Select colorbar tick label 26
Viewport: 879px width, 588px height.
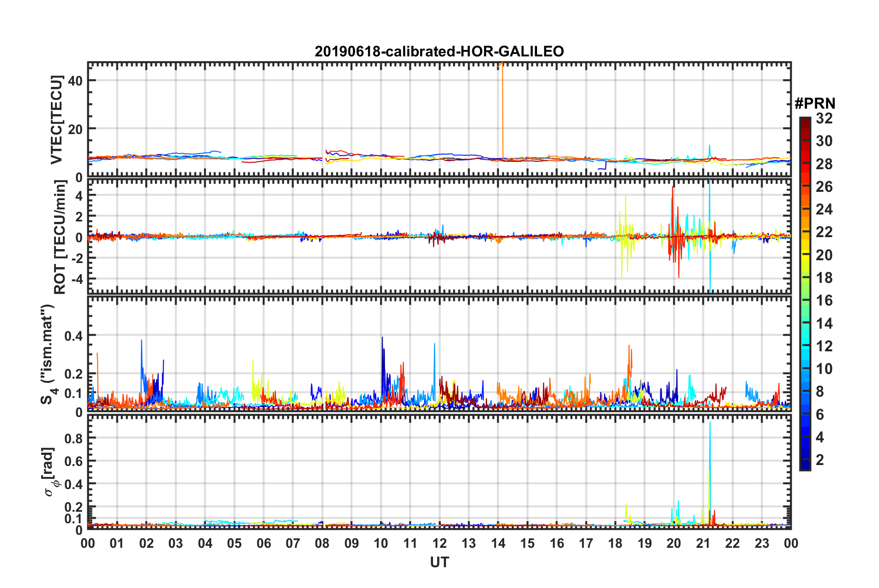tap(824, 187)
